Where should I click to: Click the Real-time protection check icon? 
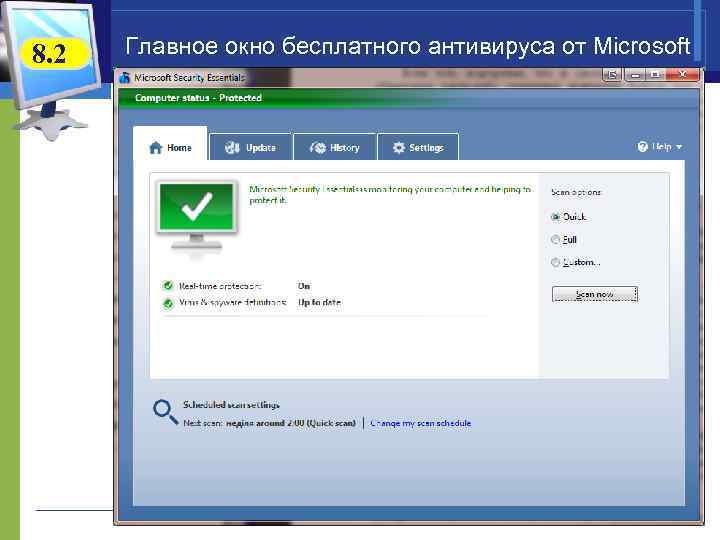pos(168,286)
